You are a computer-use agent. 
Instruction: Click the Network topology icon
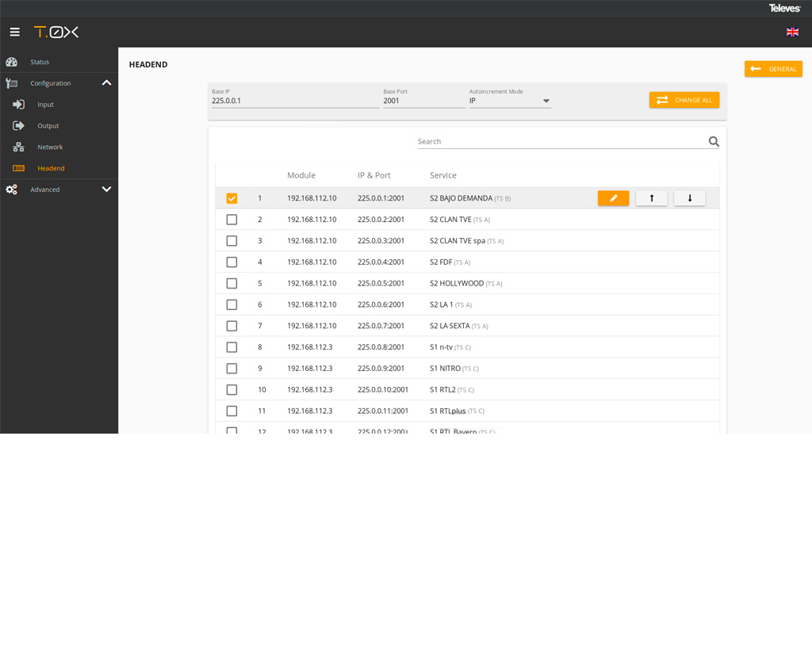(x=19, y=147)
